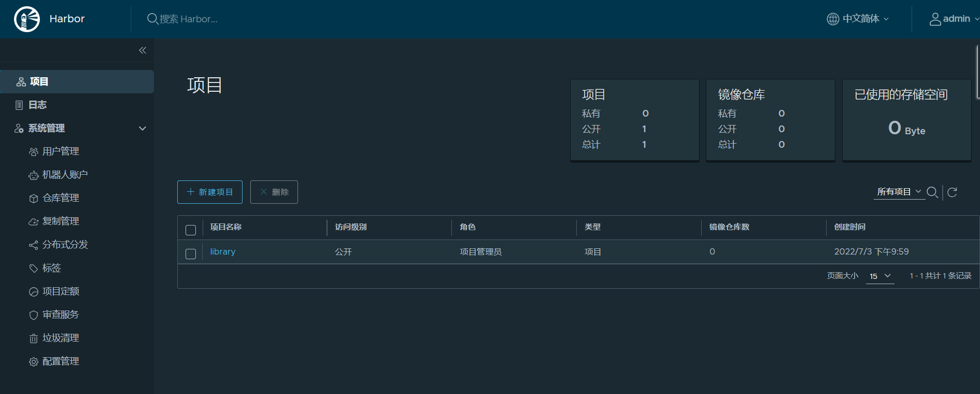Click the 删除 button
980x394 pixels.
click(x=274, y=192)
